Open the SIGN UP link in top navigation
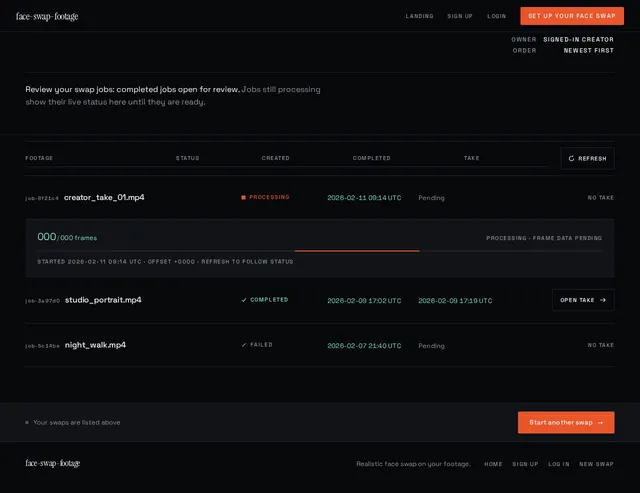 pos(460,16)
